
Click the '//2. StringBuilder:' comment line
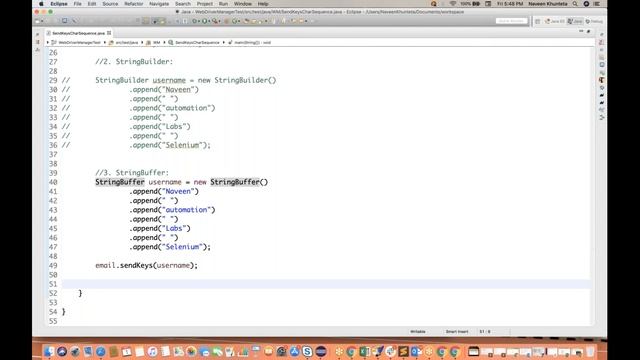[x=134, y=62]
